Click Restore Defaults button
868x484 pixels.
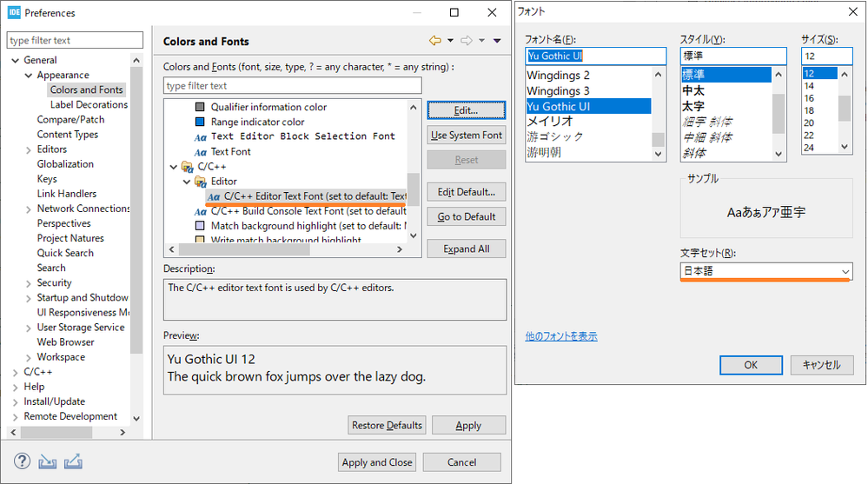(387, 425)
